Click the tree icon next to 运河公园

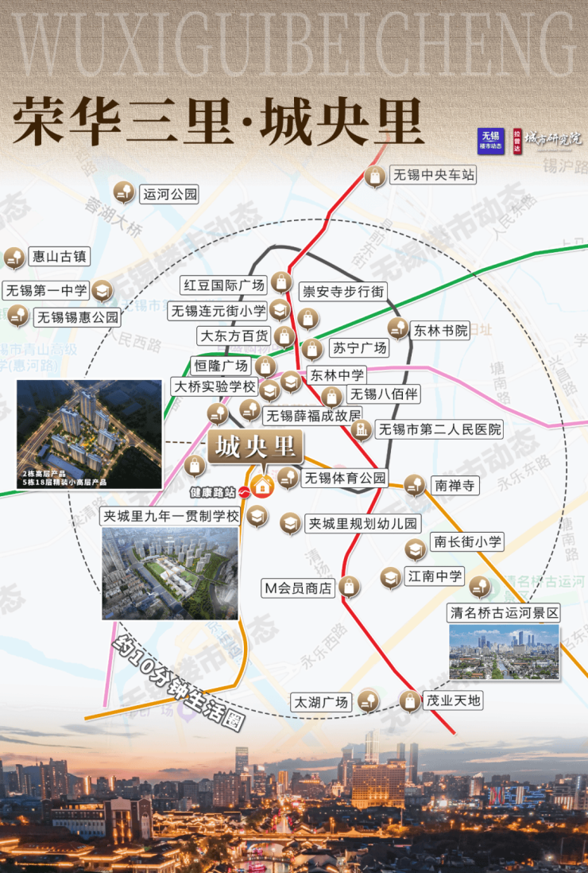tap(124, 192)
